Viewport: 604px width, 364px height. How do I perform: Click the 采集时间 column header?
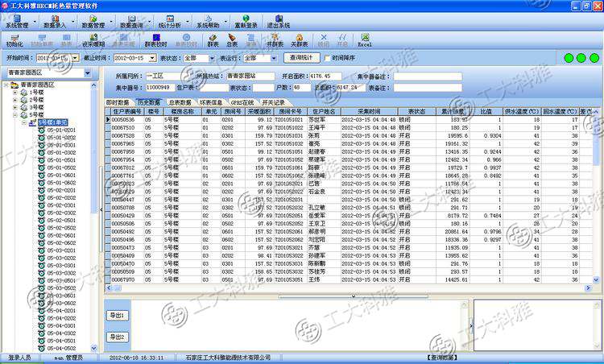click(369, 111)
